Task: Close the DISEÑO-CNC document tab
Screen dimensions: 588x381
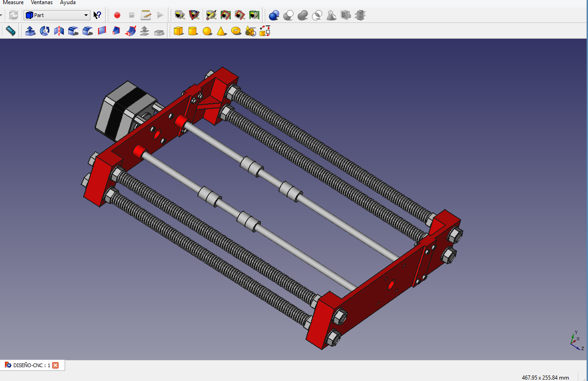Action: coord(55,365)
